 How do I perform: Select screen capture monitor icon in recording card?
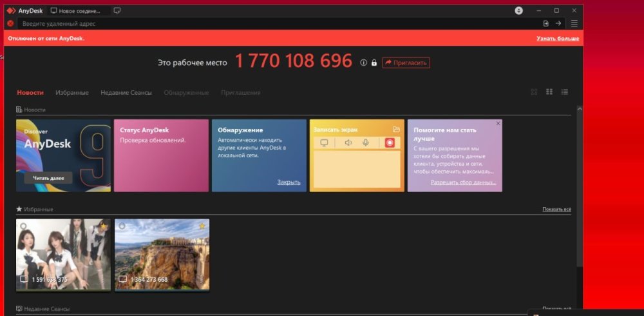tap(324, 143)
